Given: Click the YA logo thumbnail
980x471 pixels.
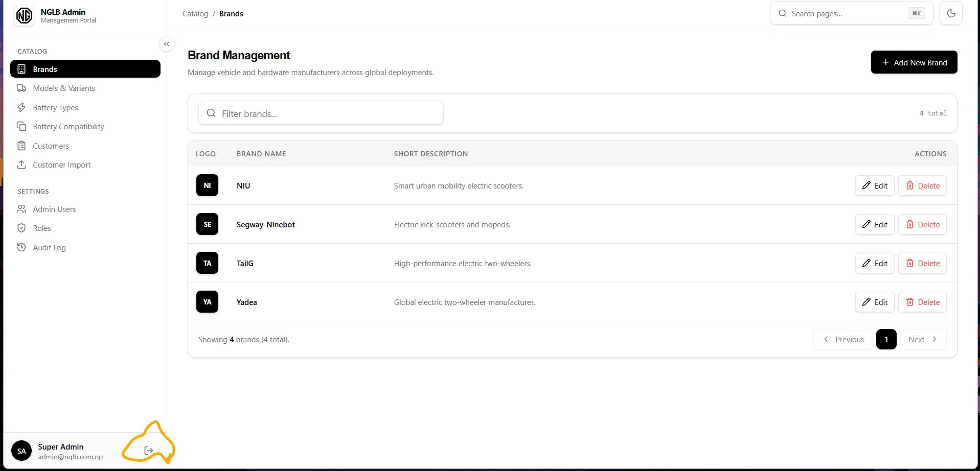Looking at the screenshot, I should [207, 302].
